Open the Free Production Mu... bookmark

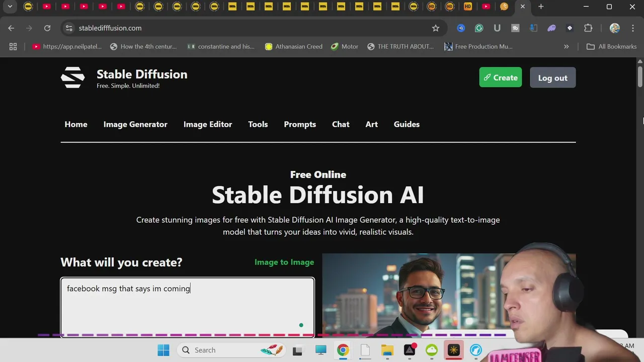tap(478, 46)
